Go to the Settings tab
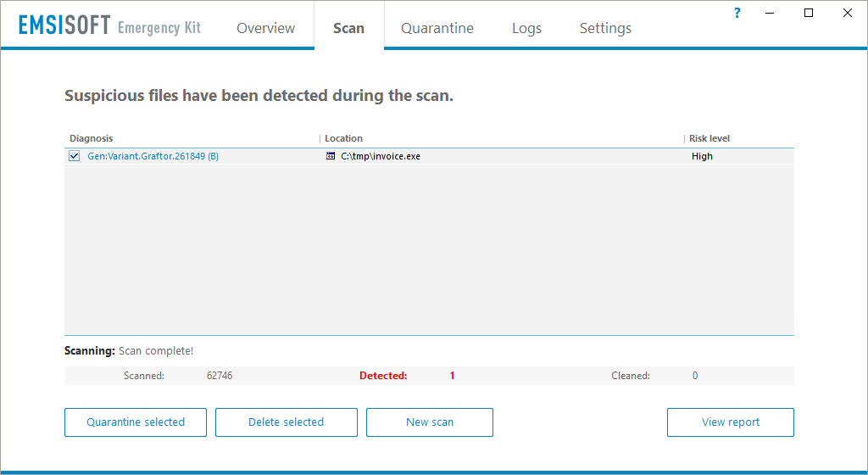The height and width of the screenshot is (475, 868). pyautogui.click(x=605, y=28)
